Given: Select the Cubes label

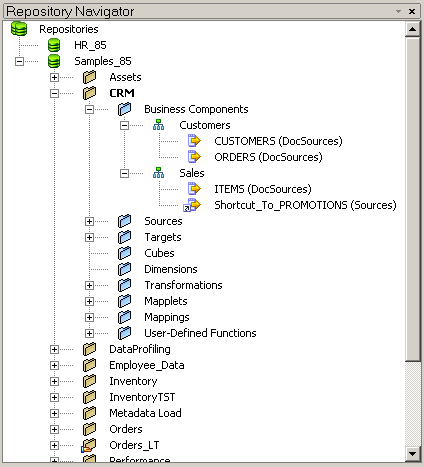Looking at the screenshot, I should click(x=159, y=253).
